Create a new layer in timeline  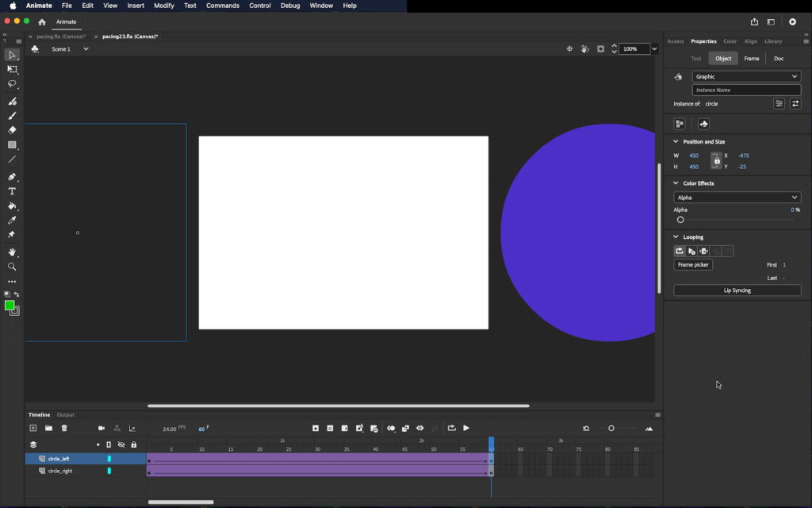click(x=33, y=428)
